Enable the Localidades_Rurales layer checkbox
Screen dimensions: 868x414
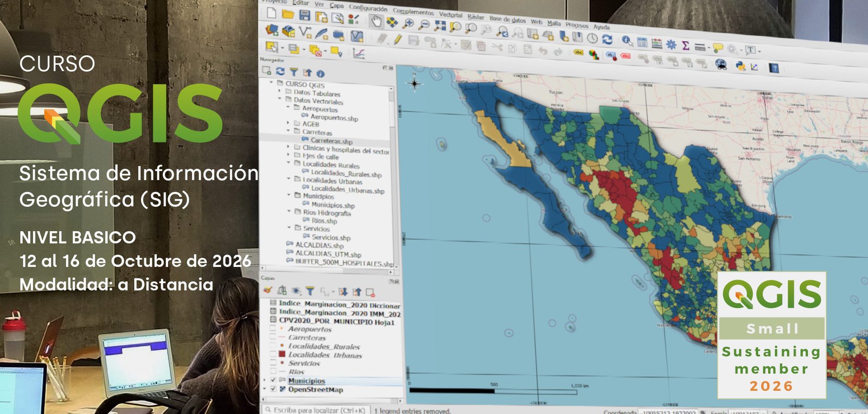pos(273,345)
